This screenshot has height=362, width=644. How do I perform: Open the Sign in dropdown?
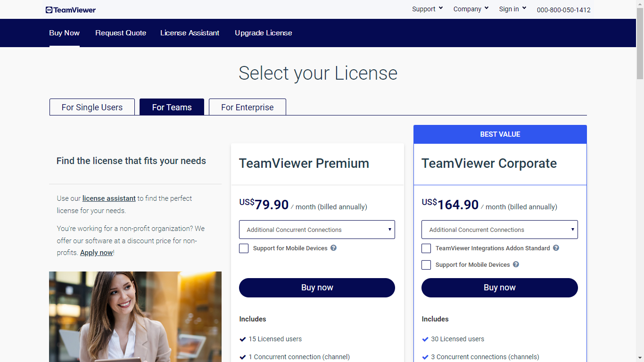coord(512,9)
